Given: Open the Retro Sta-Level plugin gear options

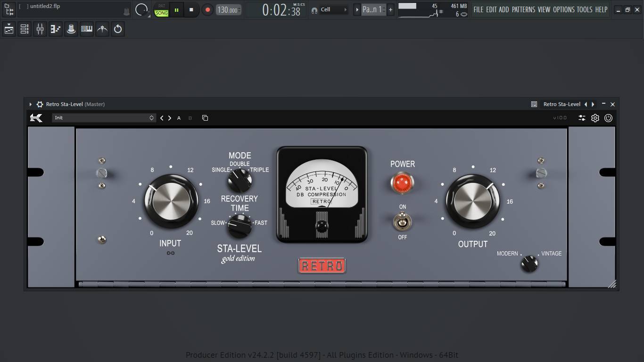Looking at the screenshot, I should (40, 104).
